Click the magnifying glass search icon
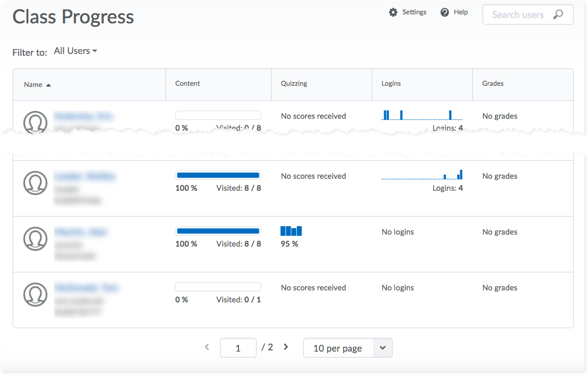 558,15
